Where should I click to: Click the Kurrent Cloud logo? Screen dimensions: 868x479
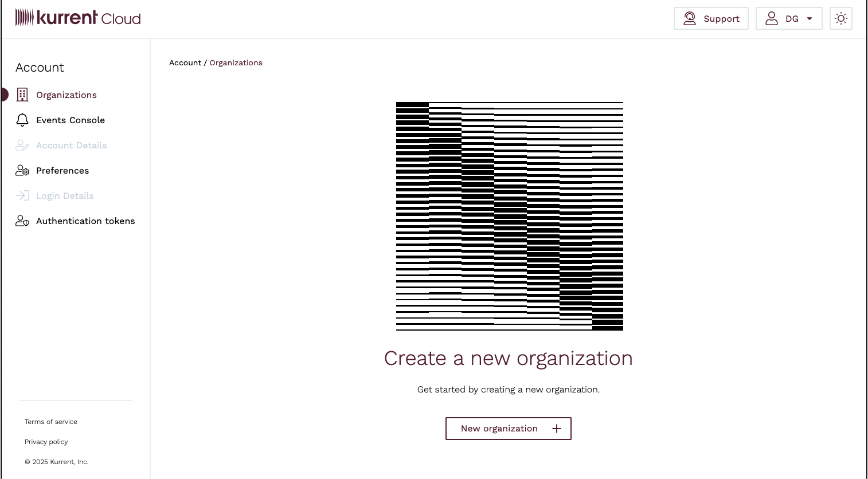pyautogui.click(x=78, y=18)
